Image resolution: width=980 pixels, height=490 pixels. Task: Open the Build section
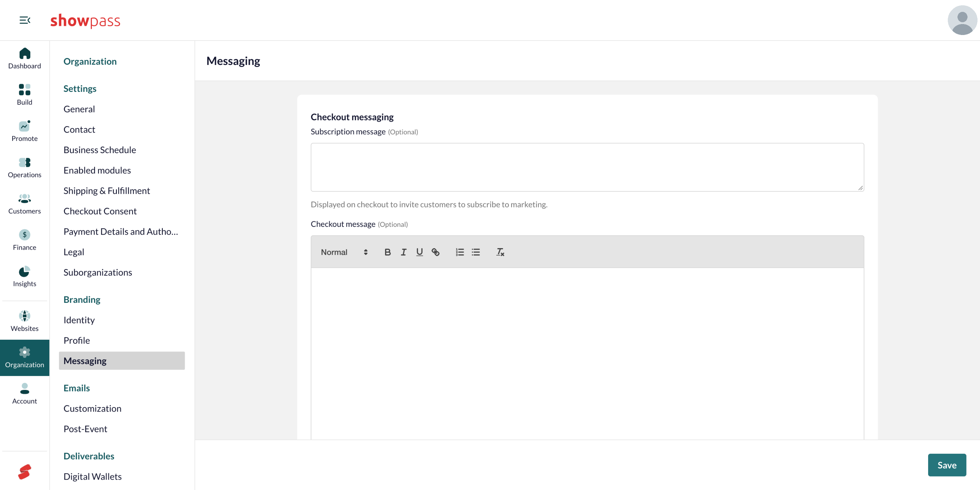pos(25,95)
